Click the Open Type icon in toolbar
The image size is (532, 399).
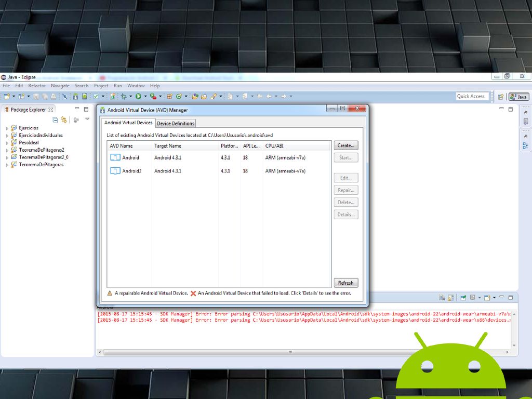(195, 96)
